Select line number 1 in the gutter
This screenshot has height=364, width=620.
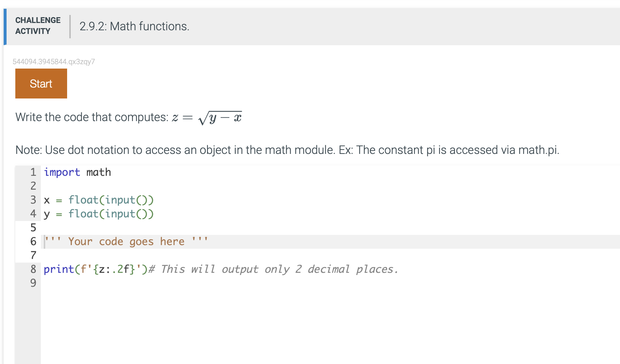[x=33, y=172]
